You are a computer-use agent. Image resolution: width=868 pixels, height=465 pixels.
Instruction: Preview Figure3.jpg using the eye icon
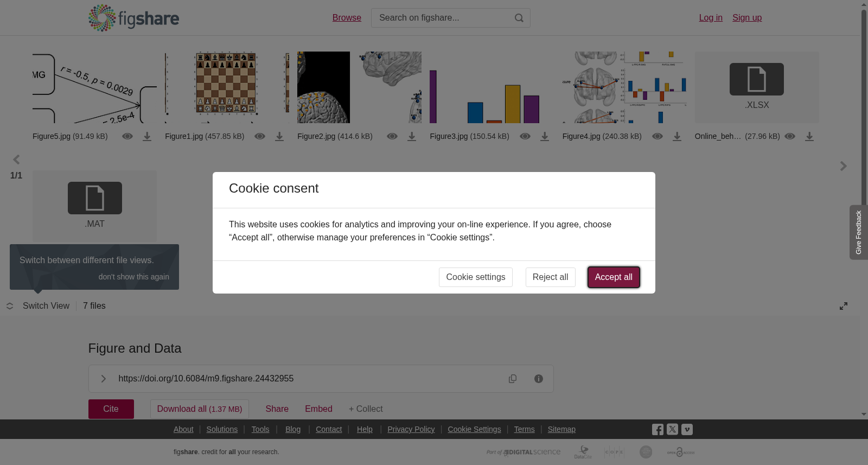click(x=525, y=136)
